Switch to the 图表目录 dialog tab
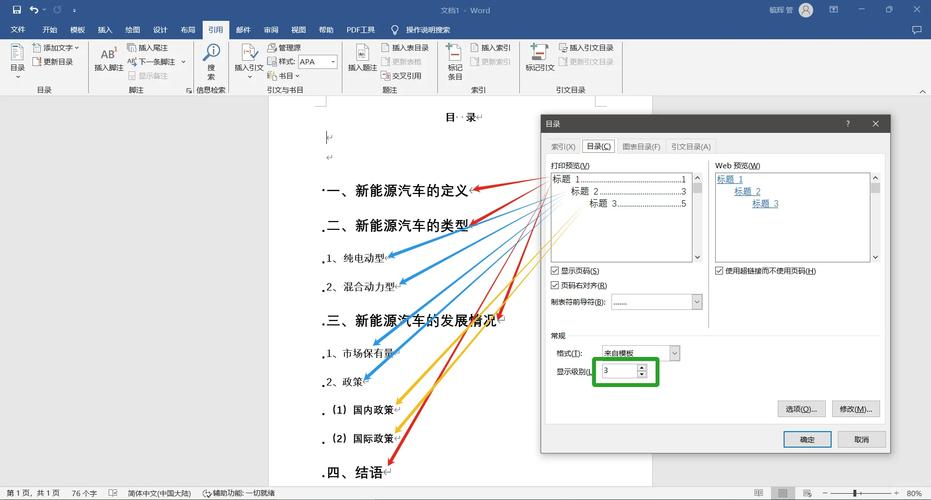931x500 pixels. point(641,147)
